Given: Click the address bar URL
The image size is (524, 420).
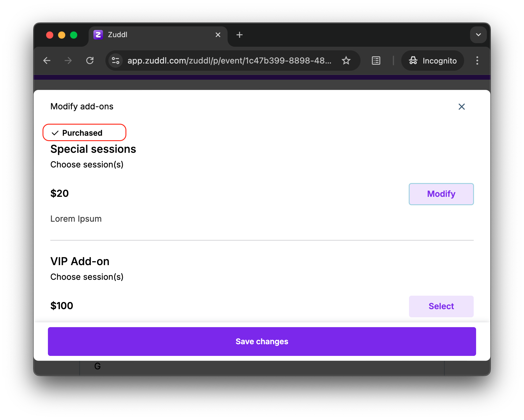Looking at the screenshot, I should (229, 61).
